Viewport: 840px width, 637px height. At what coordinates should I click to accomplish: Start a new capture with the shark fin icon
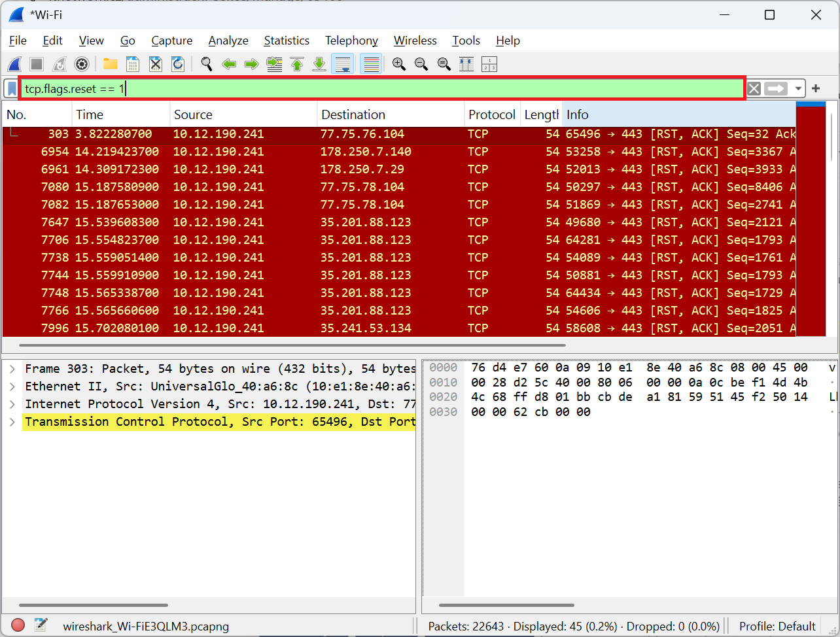tap(14, 63)
